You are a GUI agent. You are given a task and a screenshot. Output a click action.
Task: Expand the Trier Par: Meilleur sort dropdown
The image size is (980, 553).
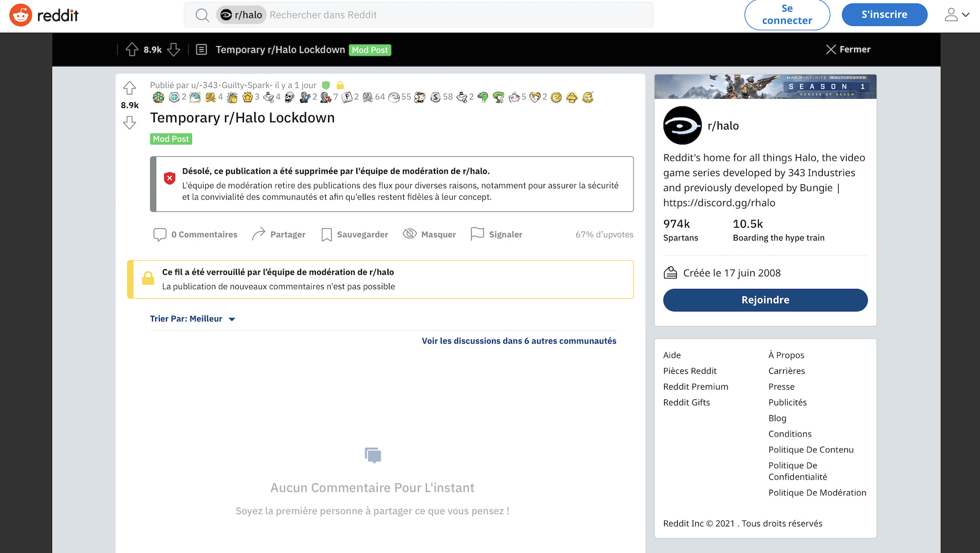[x=192, y=319]
